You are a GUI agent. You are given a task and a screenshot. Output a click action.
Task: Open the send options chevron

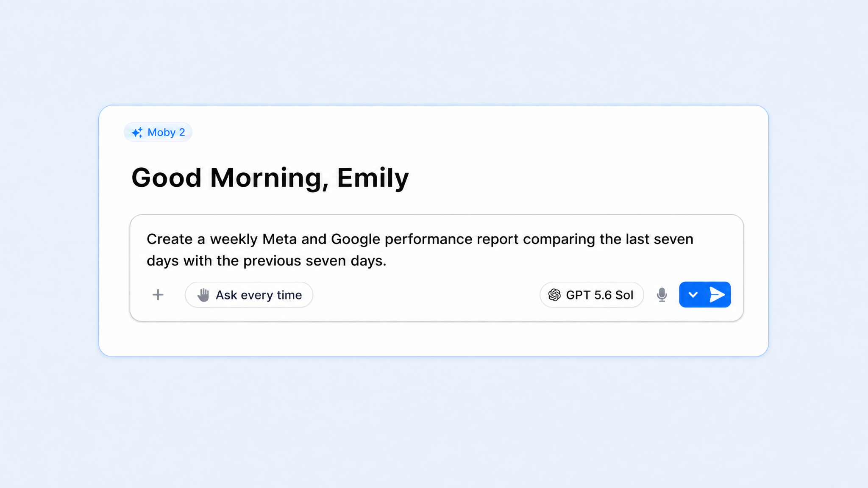click(693, 294)
